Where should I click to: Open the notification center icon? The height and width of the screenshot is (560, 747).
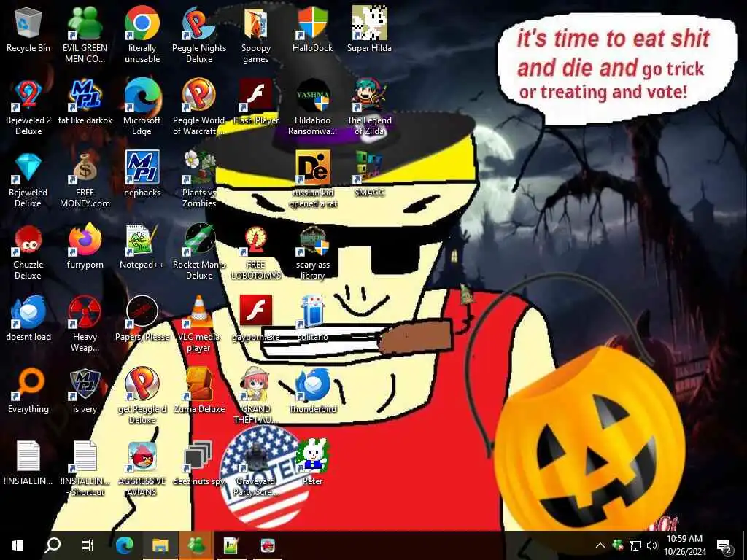724,545
